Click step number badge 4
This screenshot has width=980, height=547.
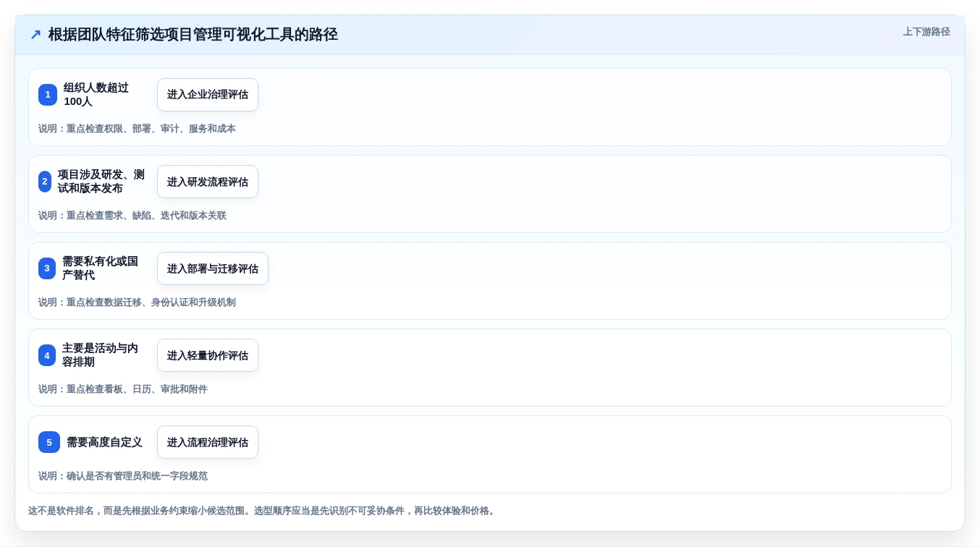pyautogui.click(x=47, y=355)
